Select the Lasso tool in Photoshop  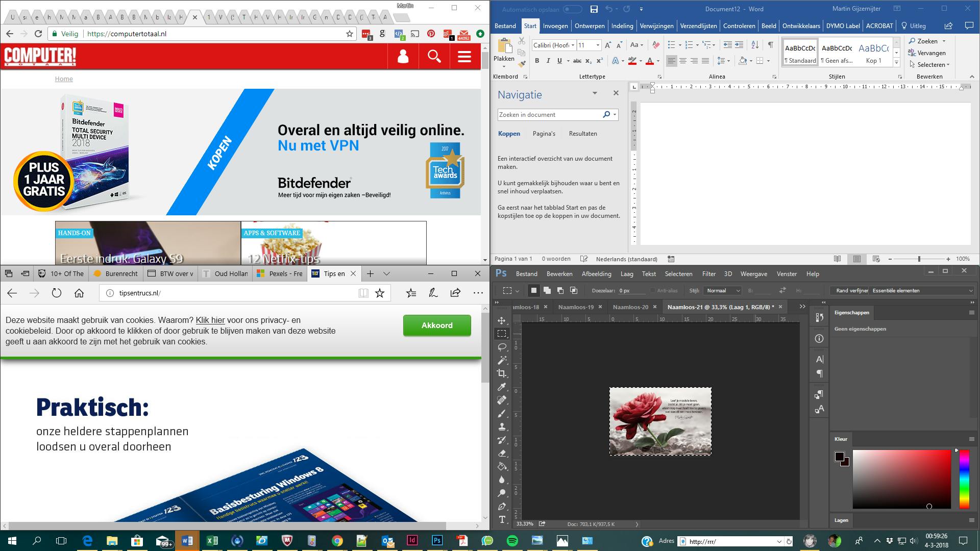pos(502,347)
